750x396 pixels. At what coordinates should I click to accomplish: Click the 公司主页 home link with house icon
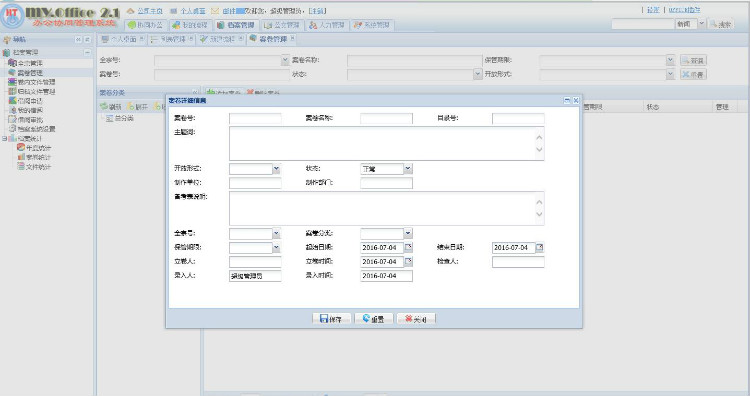pyautogui.click(x=145, y=11)
